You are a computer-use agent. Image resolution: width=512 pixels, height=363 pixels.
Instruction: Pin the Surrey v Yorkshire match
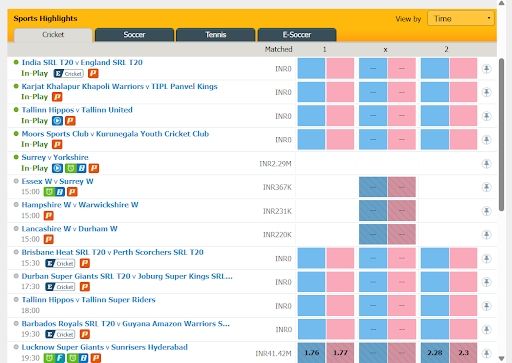point(486,164)
